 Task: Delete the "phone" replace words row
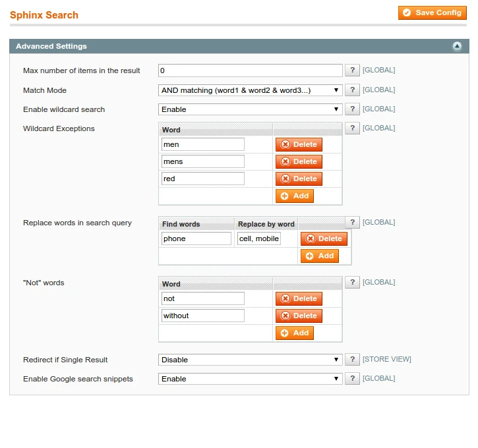coord(324,238)
